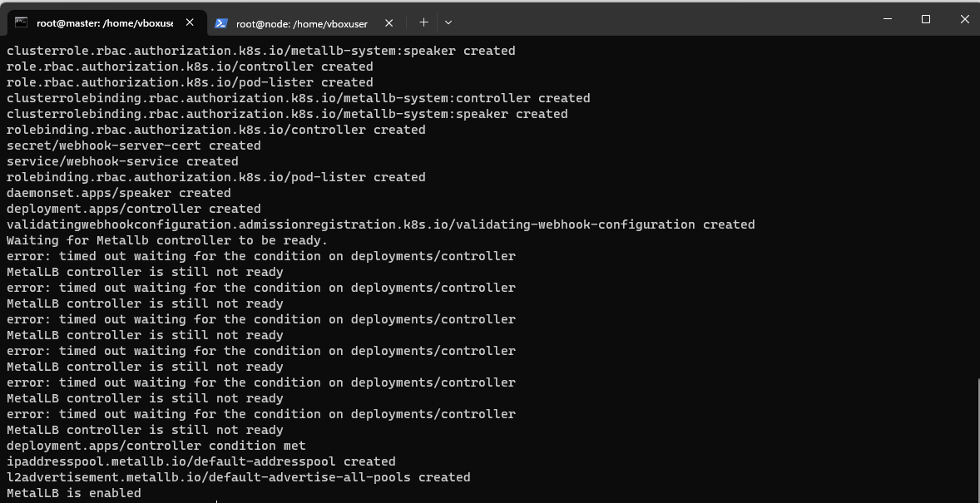The height and width of the screenshot is (503, 980).
Task: Click the 'ipaddresspool.metallb.io/default-addresspool created' line
Action: 201,461
